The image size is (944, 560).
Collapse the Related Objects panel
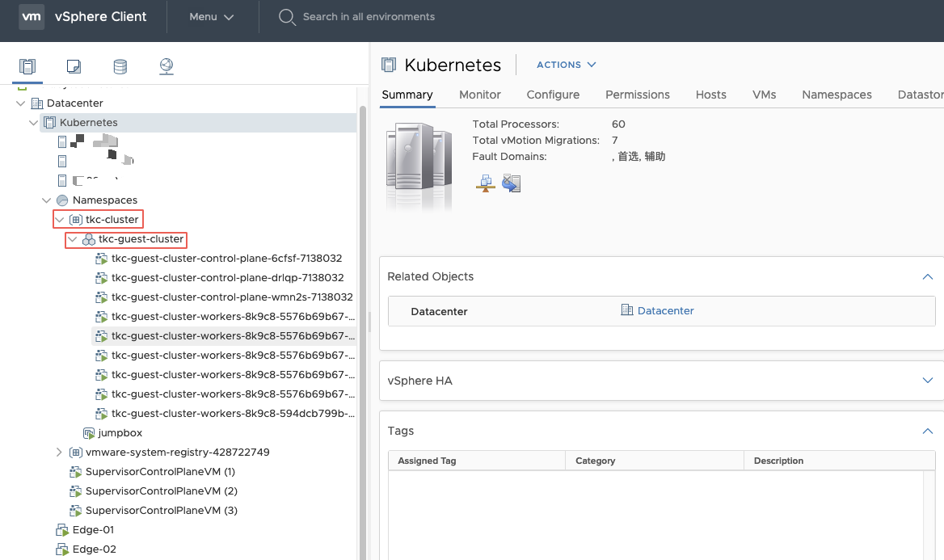click(928, 277)
